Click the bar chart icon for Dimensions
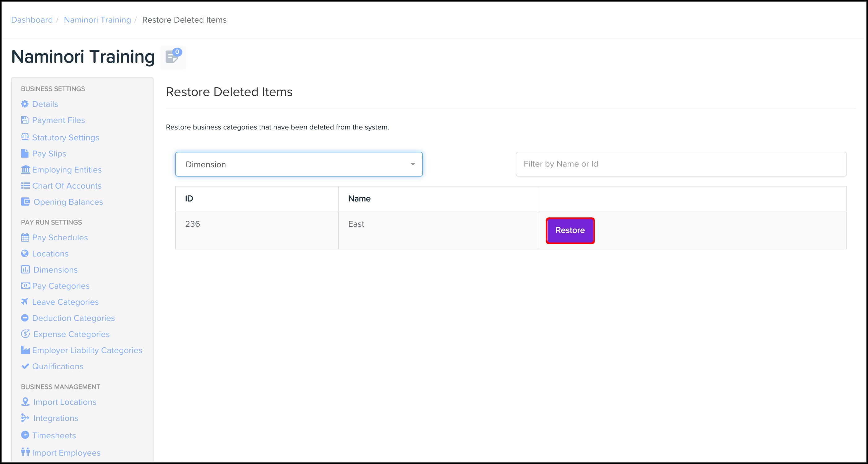The image size is (868, 464). (25, 269)
